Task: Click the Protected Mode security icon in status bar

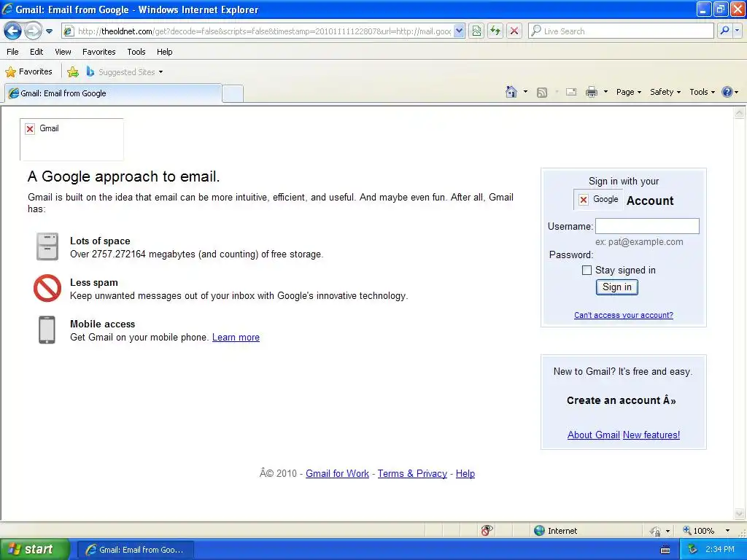Action: click(x=655, y=531)
